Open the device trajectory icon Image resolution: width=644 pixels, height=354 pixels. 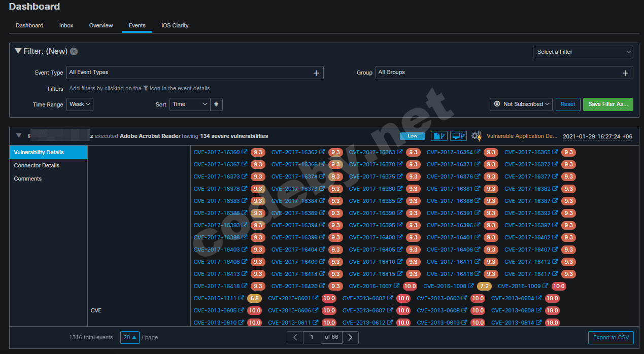[x=458, y=136]
